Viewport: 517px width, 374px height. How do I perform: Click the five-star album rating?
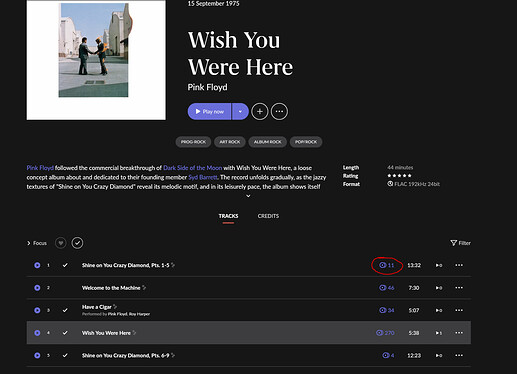(x=399, y=176)
